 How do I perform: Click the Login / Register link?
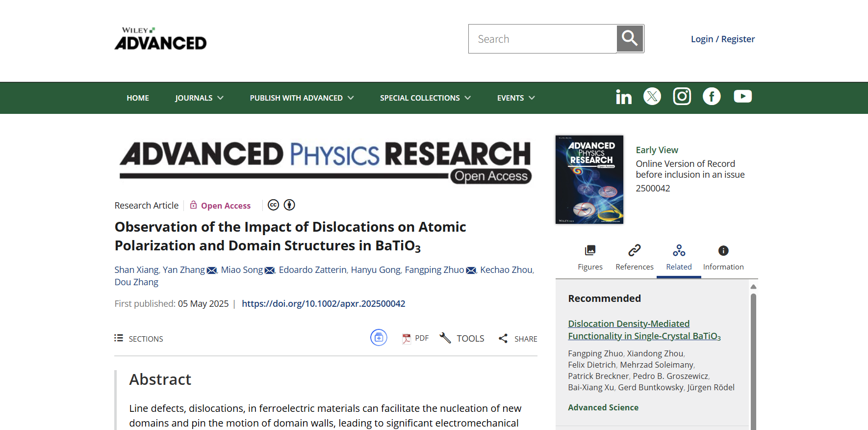click(x=722, y=39)
